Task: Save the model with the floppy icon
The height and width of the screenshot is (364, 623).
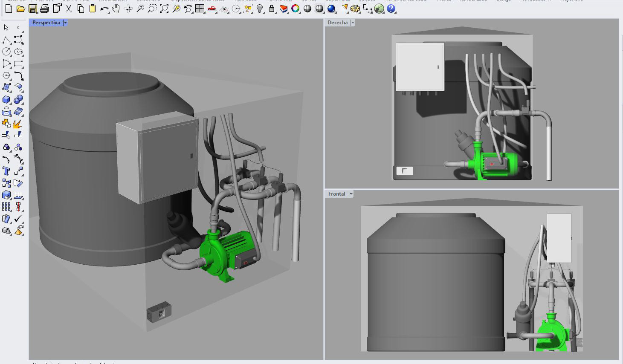Action: coord(32,9)
